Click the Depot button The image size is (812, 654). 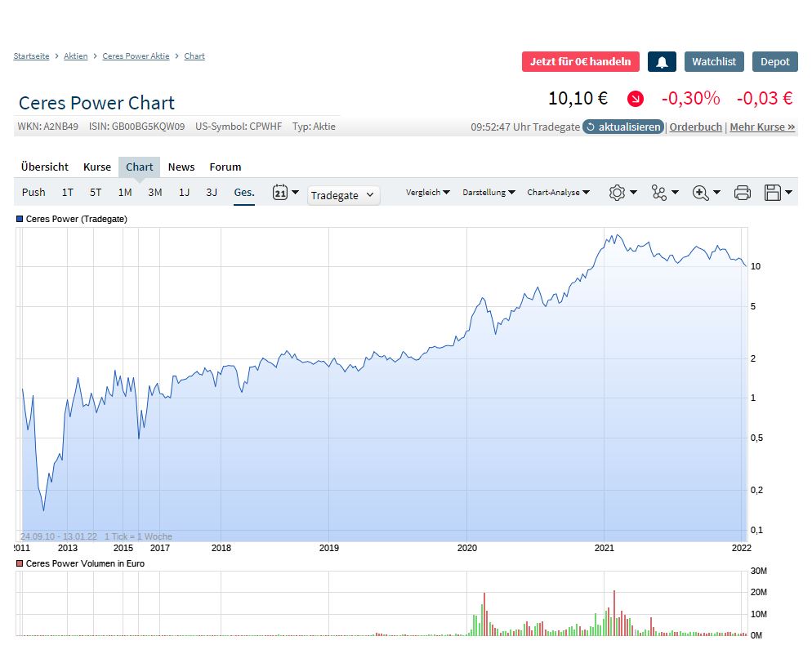click(x=774, y=61)
